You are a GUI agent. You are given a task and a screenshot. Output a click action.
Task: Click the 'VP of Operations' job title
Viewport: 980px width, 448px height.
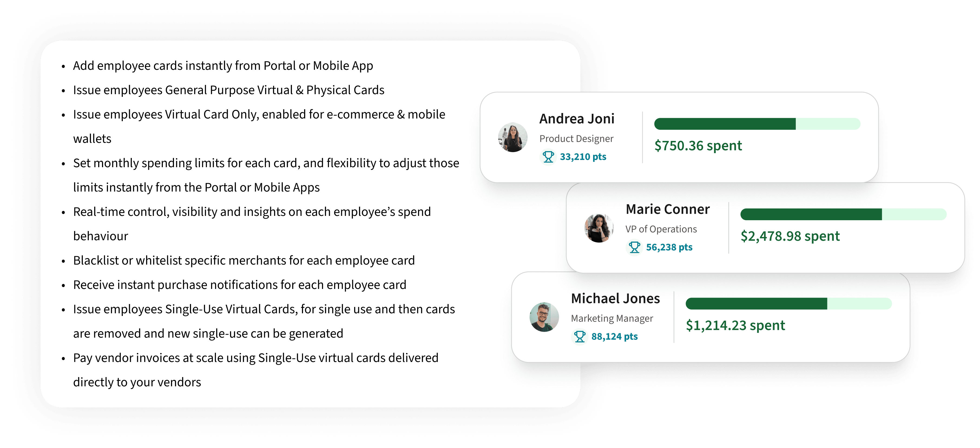click(x=661, y=229)
